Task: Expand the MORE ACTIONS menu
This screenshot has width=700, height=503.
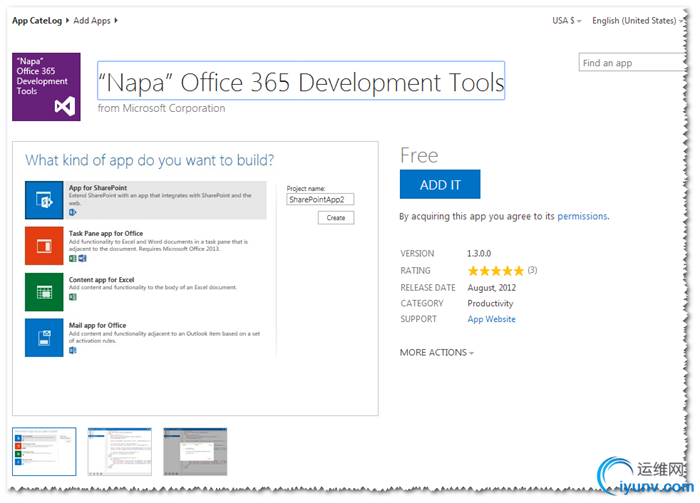Action: pyautogui.click(x=437, y=353)
